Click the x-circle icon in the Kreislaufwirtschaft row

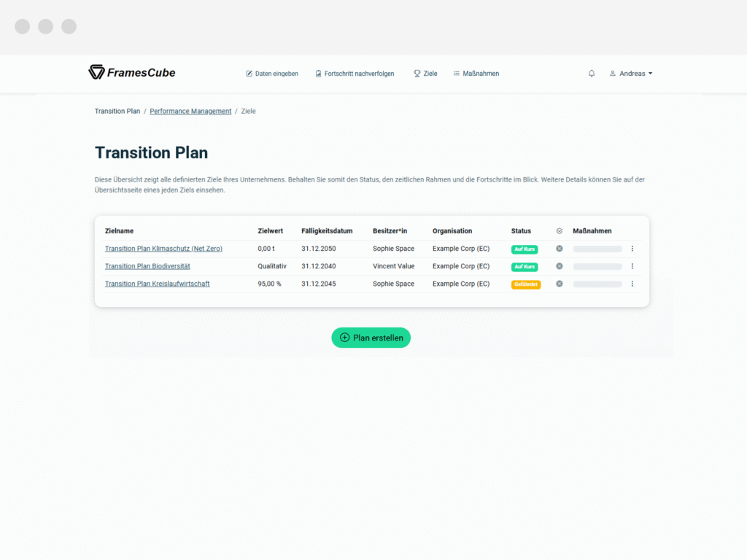click(560, 284)
